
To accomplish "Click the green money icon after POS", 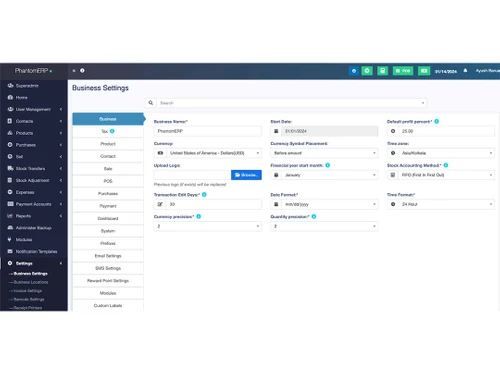I will [424, 71].
